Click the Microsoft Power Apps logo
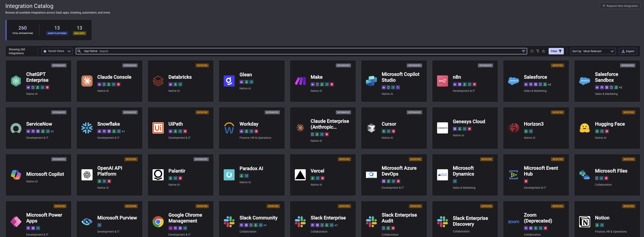 click(16, 222)
